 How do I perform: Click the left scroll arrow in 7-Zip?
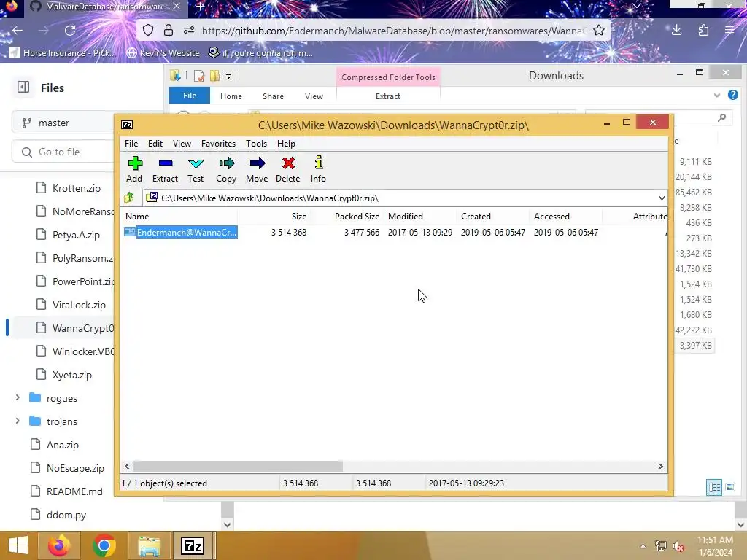pos(127,466)
